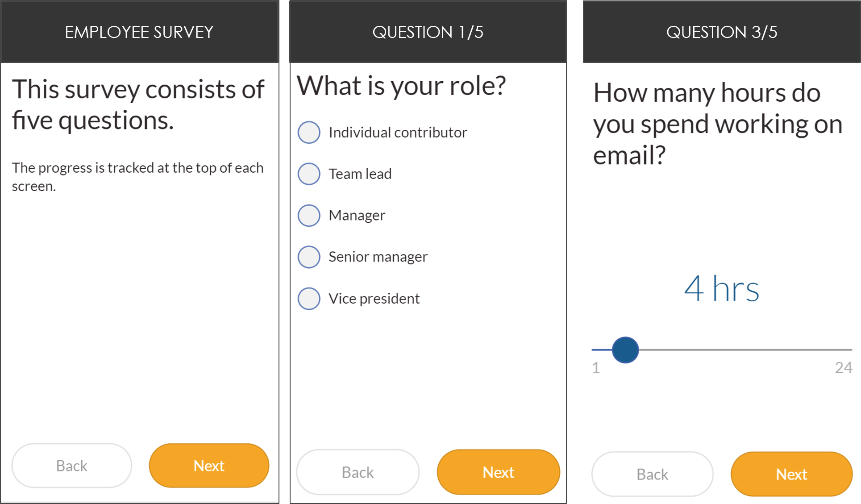Click Next on the introduction screen
This screenshot has width=861, height=504.
(x=208, y=465)
